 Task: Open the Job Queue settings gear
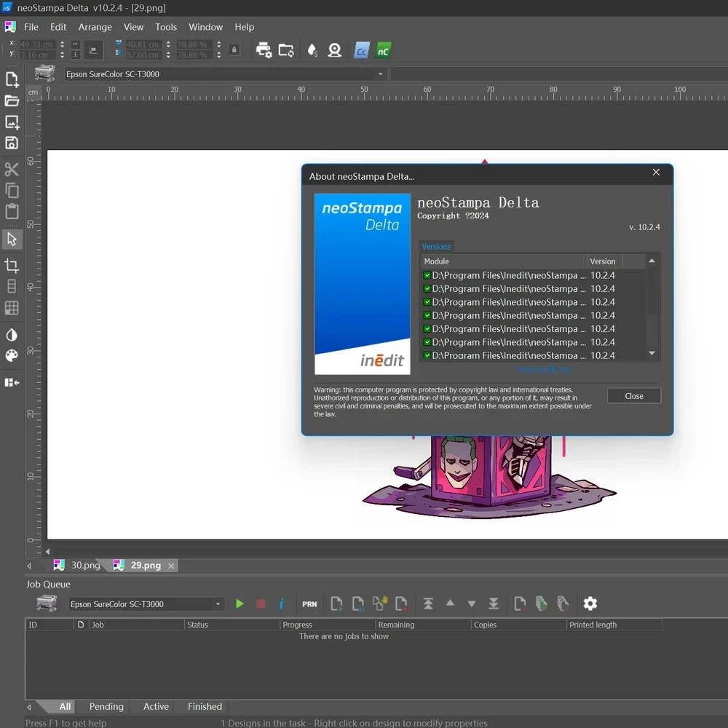[x=590, y=604]
